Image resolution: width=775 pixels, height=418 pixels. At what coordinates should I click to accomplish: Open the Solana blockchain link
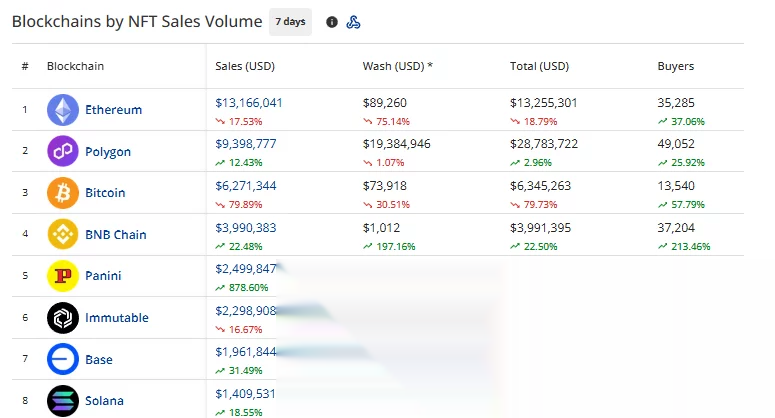tap(104, 401)
